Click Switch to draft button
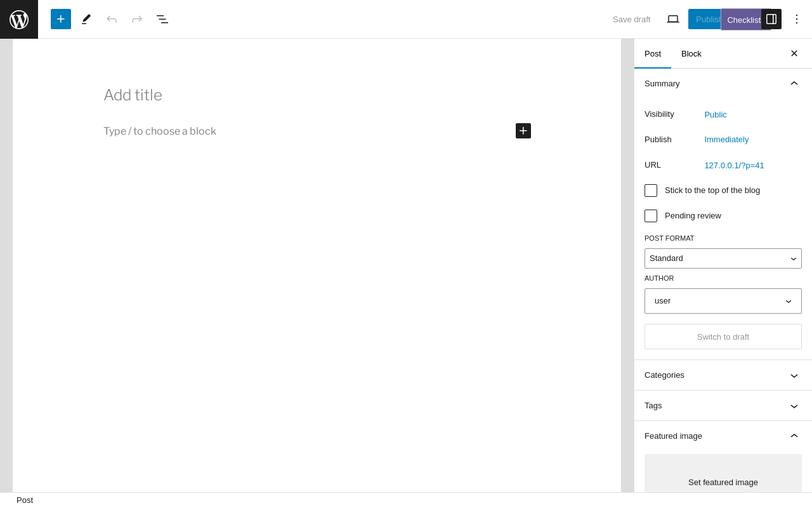Screen dimensions: 812x508 [x=723, y=337]
